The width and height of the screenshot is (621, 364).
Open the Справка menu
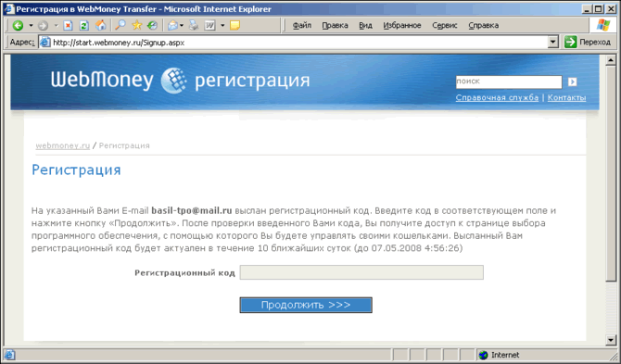pyautogui.click(x=483, y=25)
